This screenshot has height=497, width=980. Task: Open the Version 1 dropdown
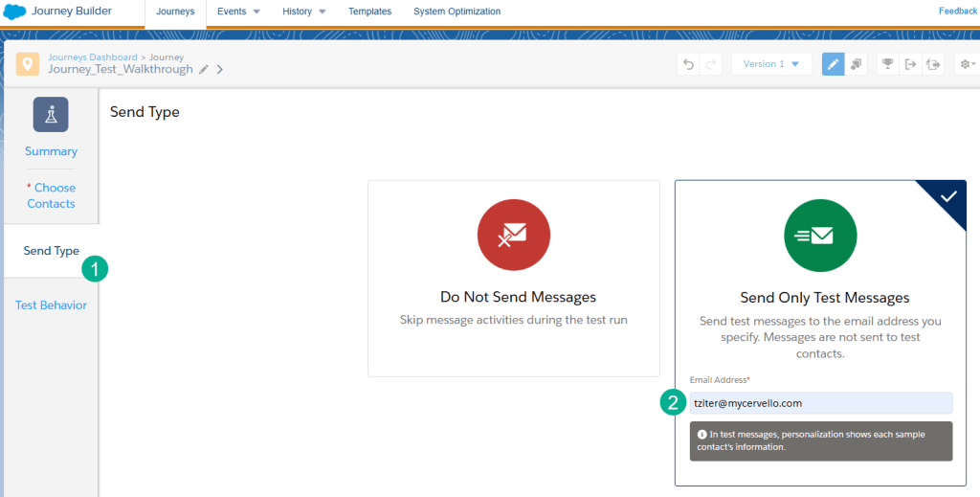click(771, 64)
